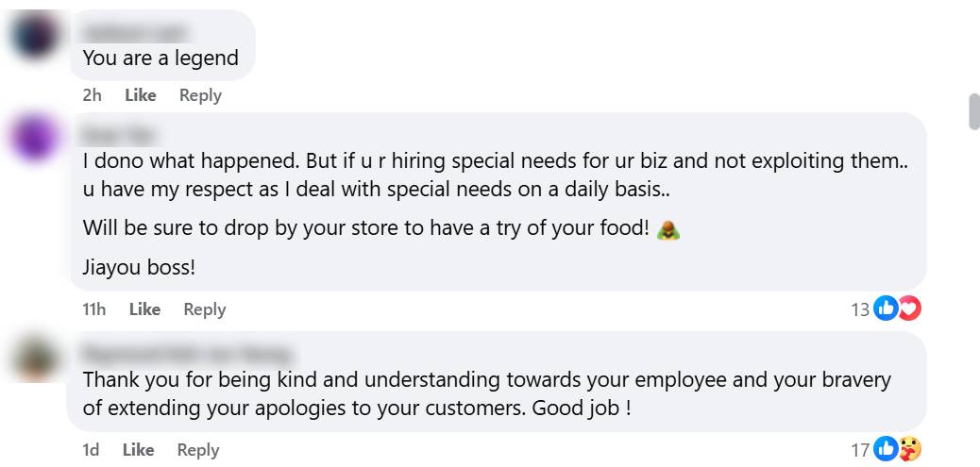Reply to the 'Thank you for being kind' comment
The image size is (980, 467).
(198, 450)
